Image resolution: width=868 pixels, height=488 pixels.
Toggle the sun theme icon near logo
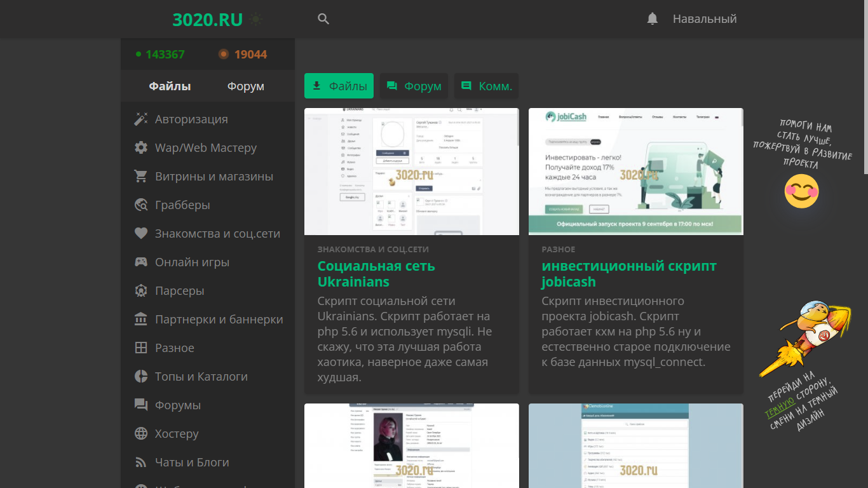click(256, 20)
